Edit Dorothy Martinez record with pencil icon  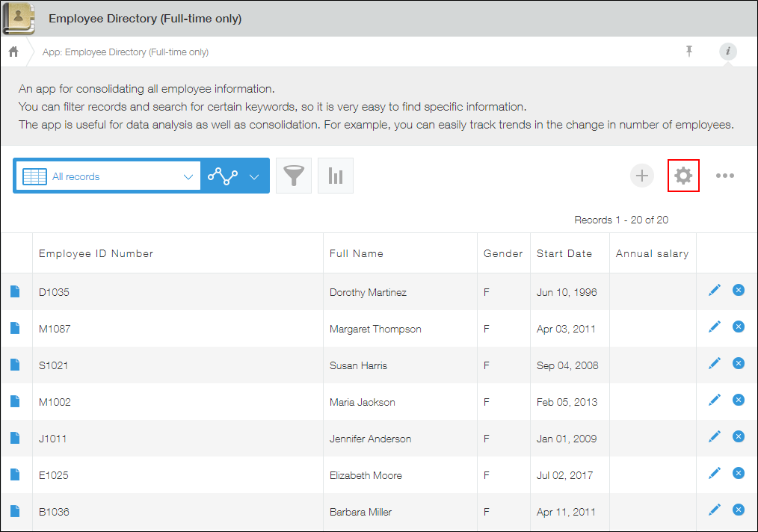point(715,290)
